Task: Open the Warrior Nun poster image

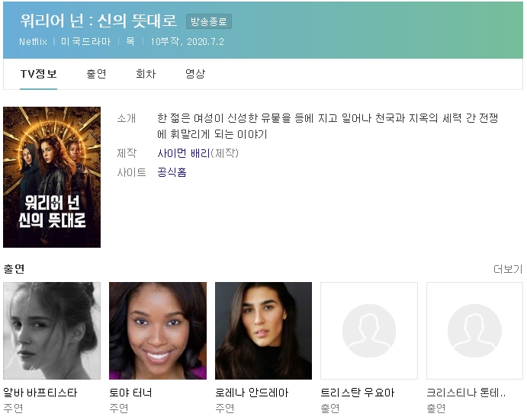Action: (x=52, y=177)
